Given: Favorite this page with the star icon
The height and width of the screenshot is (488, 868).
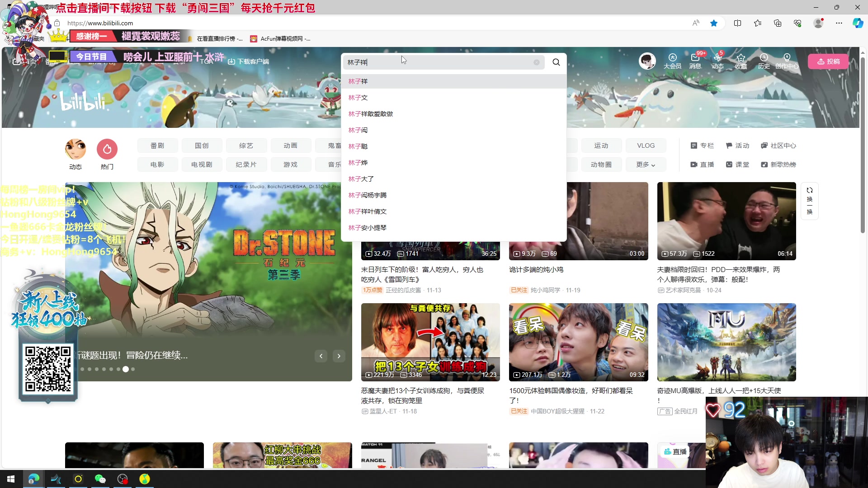Looking at the screenshot, I should pos(714,23).
